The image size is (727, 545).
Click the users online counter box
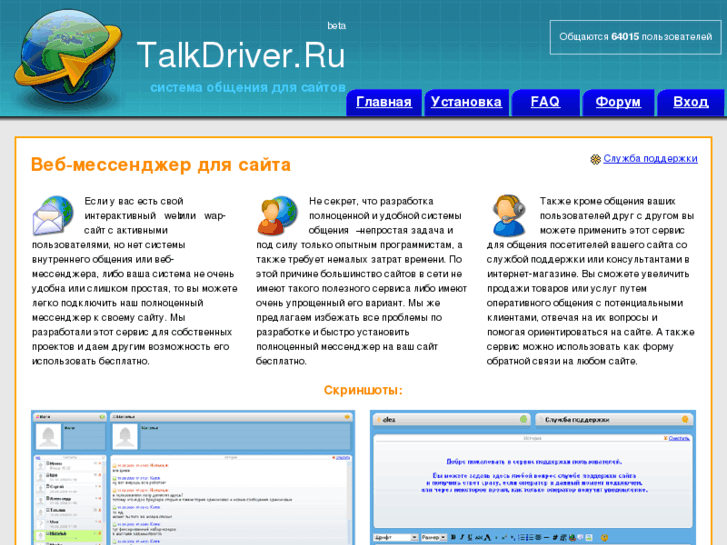click(x=635, y=37)
